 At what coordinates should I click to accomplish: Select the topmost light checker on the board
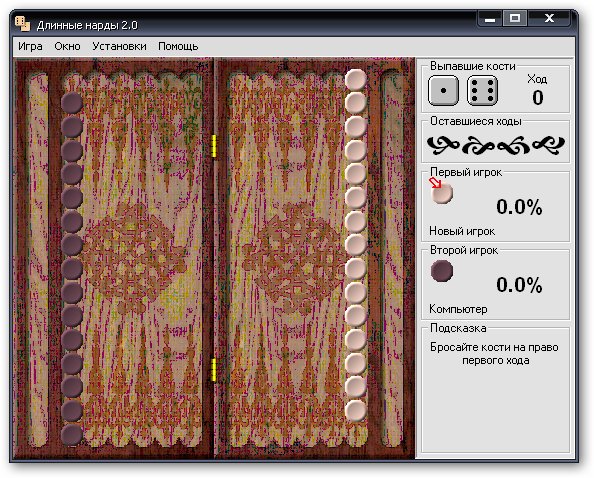(x=355, y=80)
